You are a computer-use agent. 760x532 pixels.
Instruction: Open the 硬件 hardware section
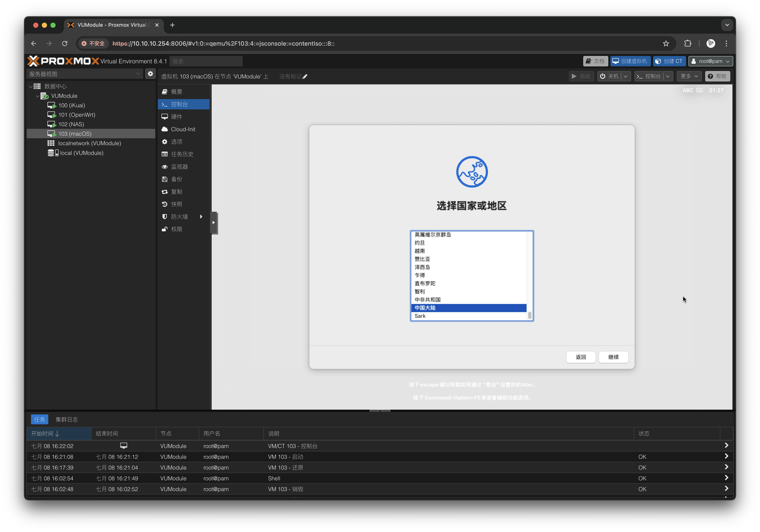177,117
